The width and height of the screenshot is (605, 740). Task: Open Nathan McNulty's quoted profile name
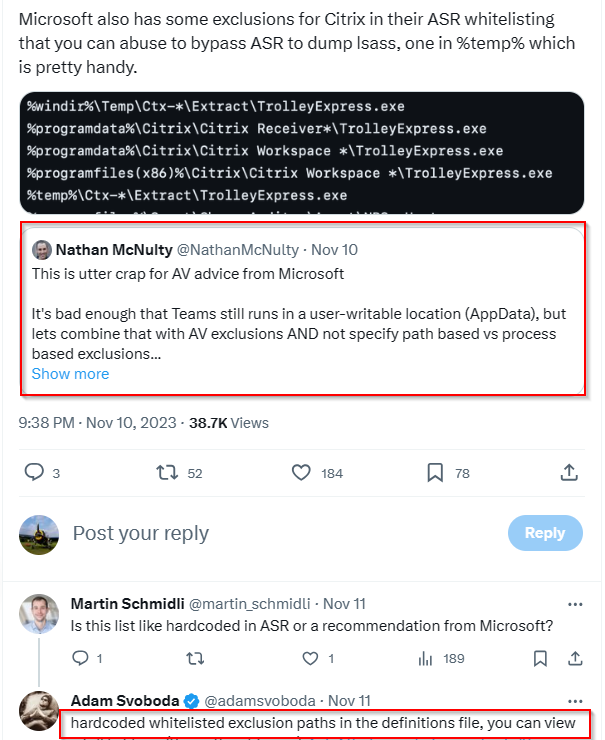tap(114, 250)
